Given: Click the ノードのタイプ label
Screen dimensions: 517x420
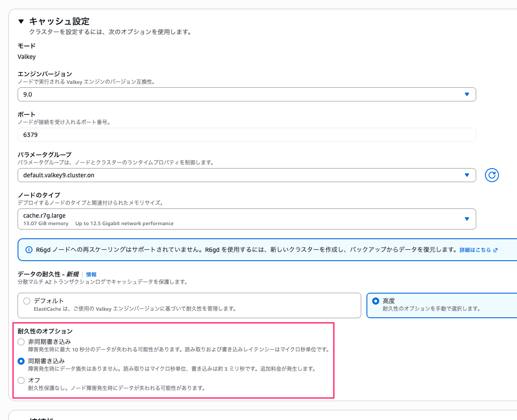Looking at the screenshot, I should 39,195.
